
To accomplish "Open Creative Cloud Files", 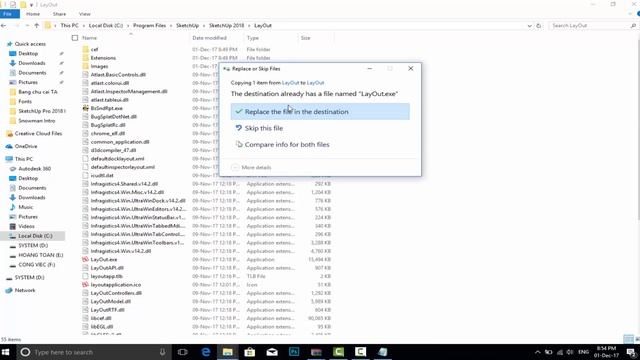I will pos(38,133).
